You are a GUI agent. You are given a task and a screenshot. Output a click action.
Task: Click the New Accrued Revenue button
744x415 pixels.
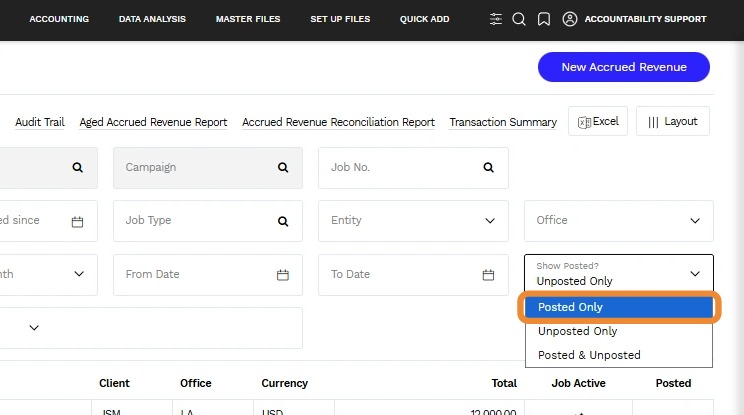coord(624,67)
